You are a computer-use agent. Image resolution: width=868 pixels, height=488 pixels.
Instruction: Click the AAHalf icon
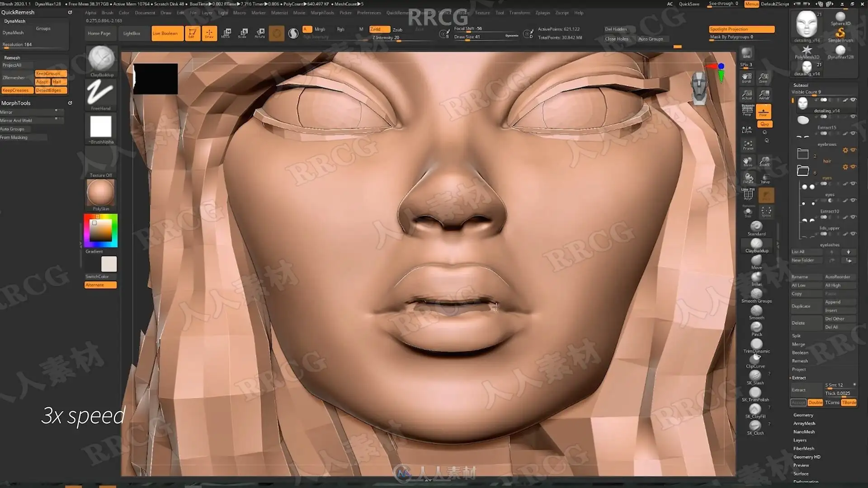(x=764, y=94)
